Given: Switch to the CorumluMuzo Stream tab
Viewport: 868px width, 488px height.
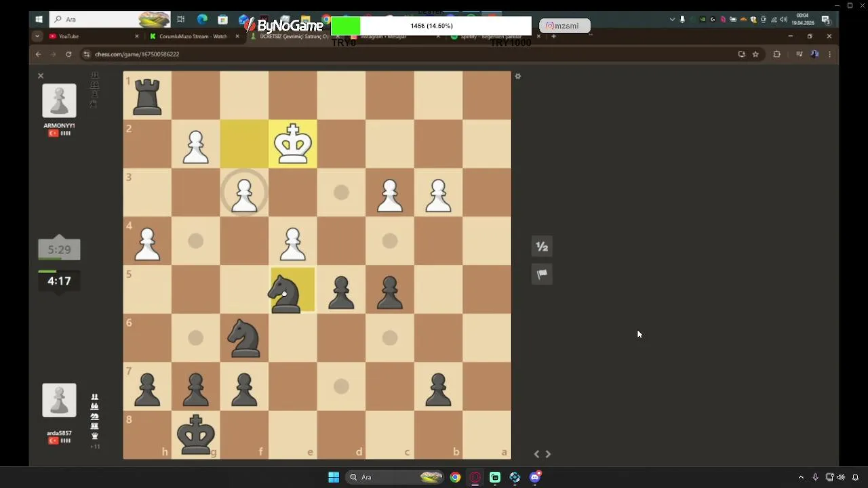Looking at the screenshot, I should click(193, 36).
